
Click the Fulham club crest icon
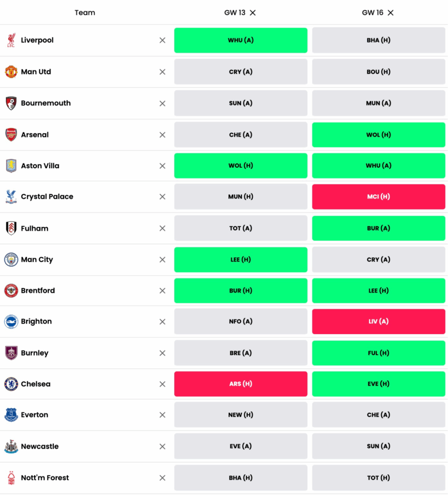pyautogui.click(x=11, y=228)
